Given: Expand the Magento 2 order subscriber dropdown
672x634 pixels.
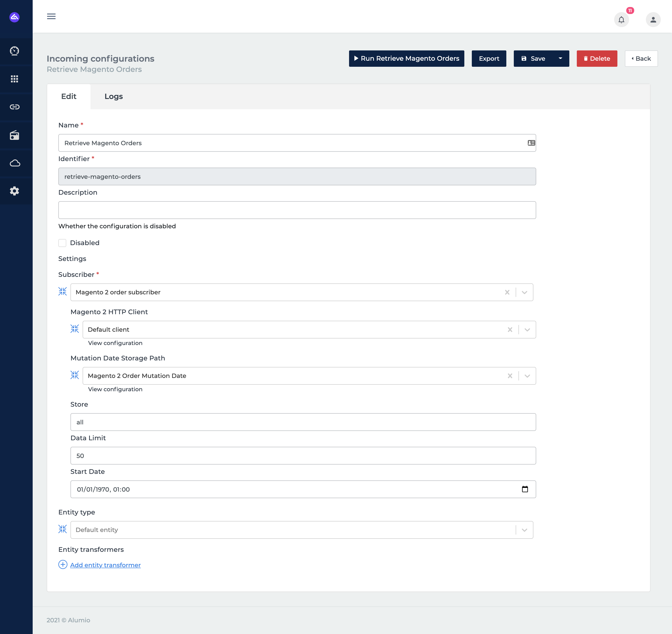Looking at the screenshot, I should coord(524,292).
